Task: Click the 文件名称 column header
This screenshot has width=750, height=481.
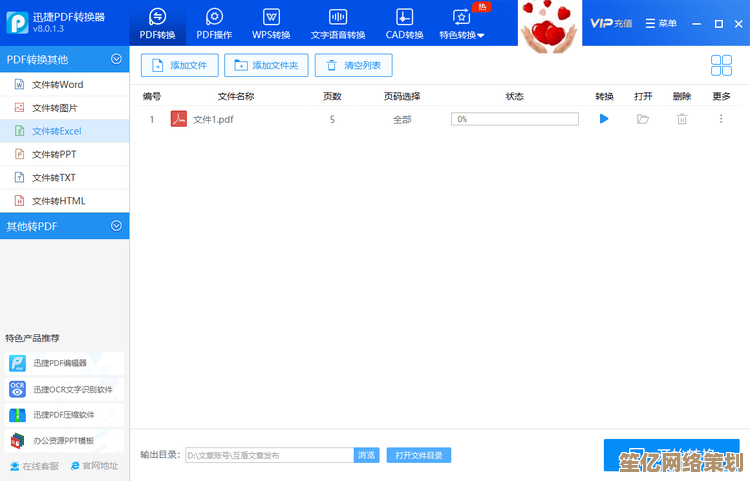Action: pos(236,97)
